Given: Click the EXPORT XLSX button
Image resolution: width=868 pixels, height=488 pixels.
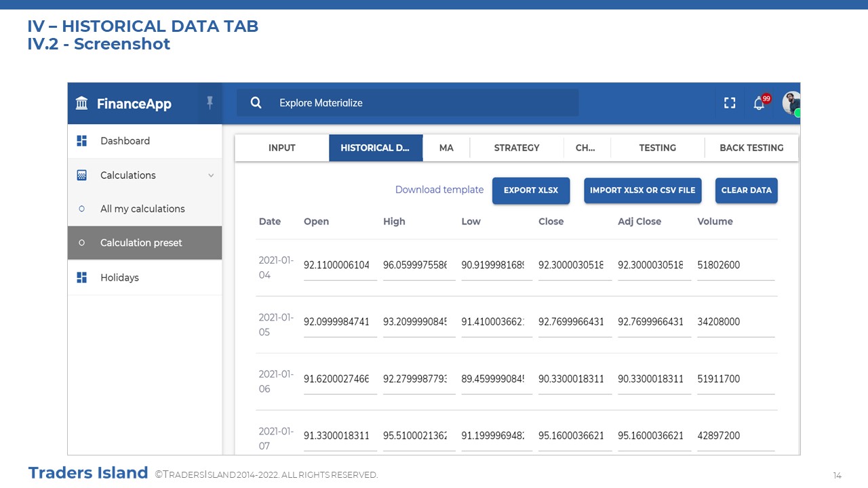Looking at the screenshot, I should (531, 190).
